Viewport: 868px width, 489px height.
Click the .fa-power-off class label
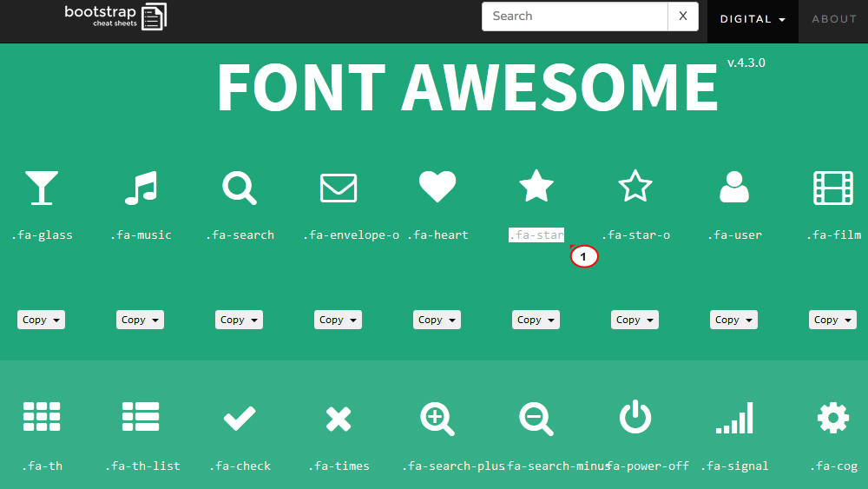tap(648, 466)
